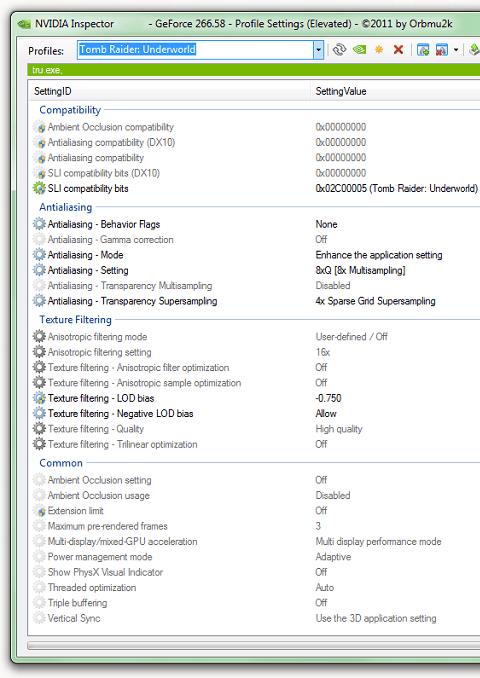Click gear icon for SLI compatibility bits

click(x=39, y=188)
